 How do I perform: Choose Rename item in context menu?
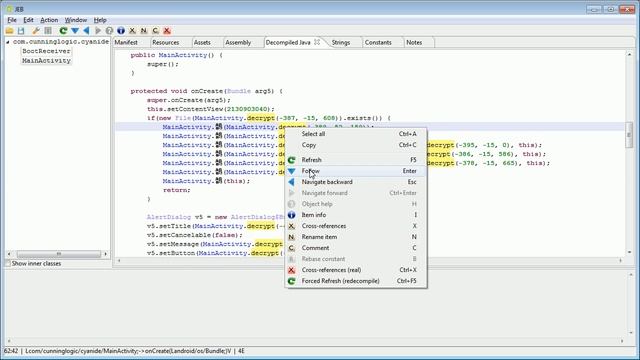356,237
